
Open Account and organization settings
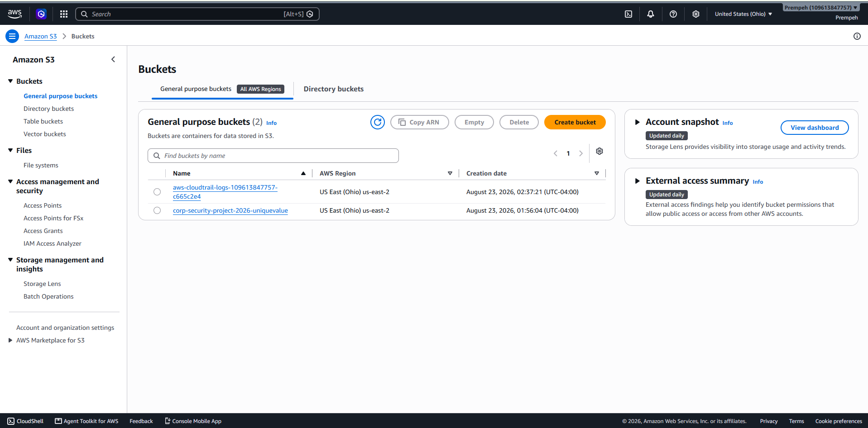65,328
